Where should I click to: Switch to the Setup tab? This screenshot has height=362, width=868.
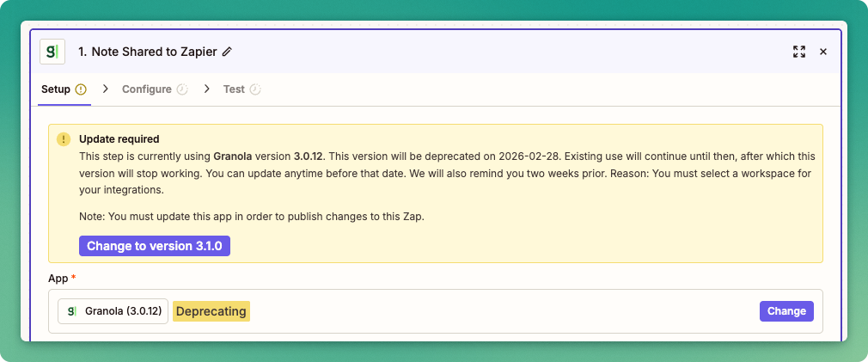tap(56, 89)
